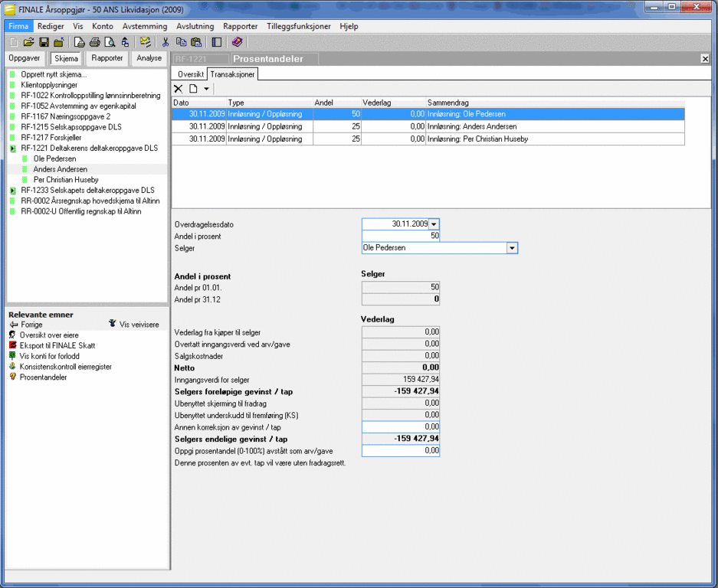Click the closed folder with arrow toolbar icon
Image resolution: width=718 pixels, height=588 pixels.
[58, 43]
